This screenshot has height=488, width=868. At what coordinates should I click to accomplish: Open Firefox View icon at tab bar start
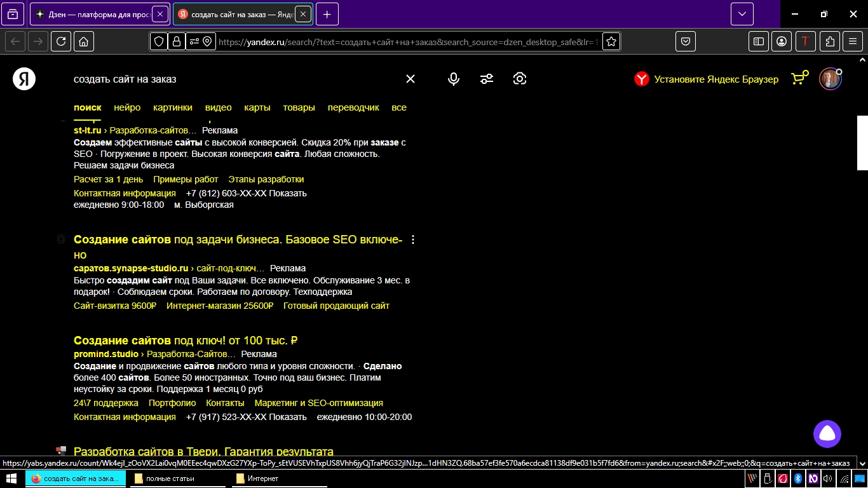(13, 14)
